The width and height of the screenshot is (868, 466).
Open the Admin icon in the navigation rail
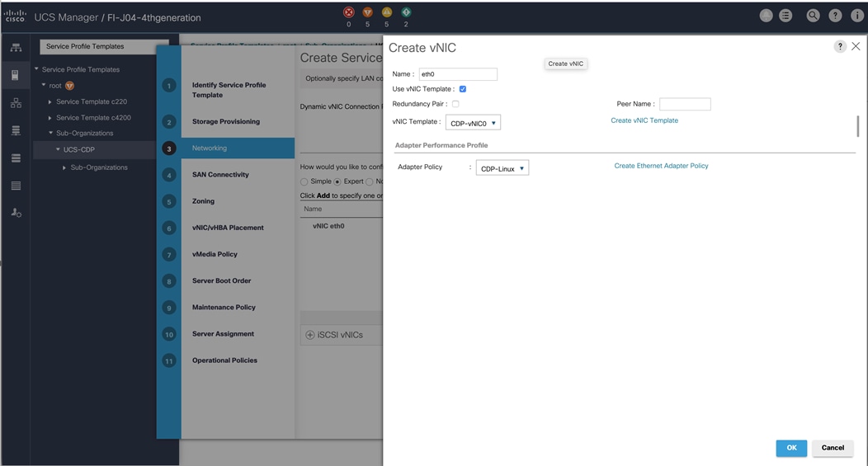(x=16, y=213)
